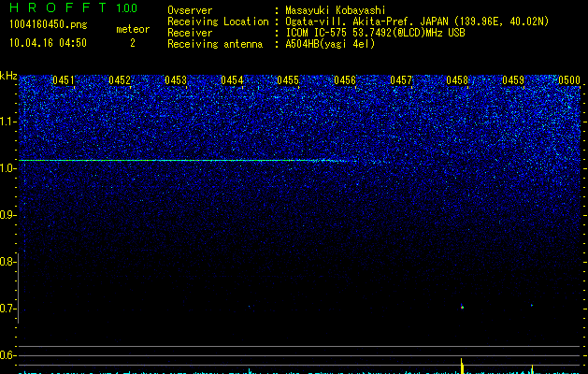Click the 0454 time marker
This screenshot has height=374, width=588.
pos(232,80)
